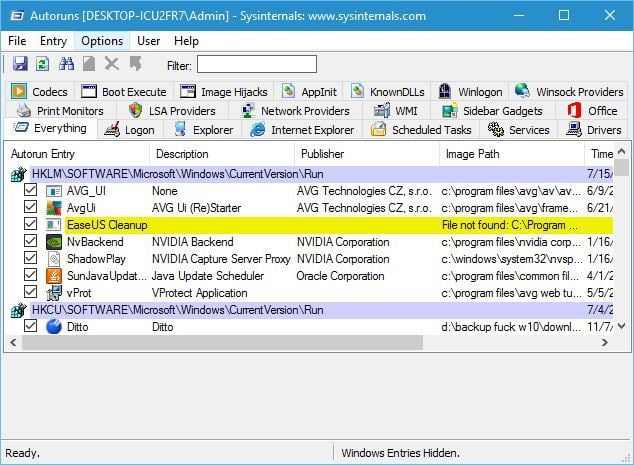Click the Autoruns title bar app icon
Screen dimensions: 634x465
coord(17,16)
